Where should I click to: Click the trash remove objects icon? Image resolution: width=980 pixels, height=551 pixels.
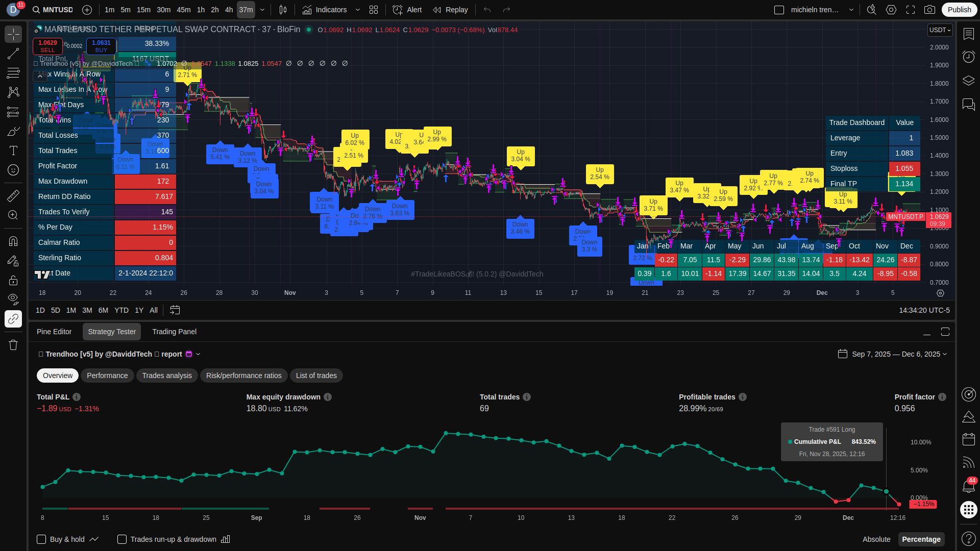[x=13, y=345]
